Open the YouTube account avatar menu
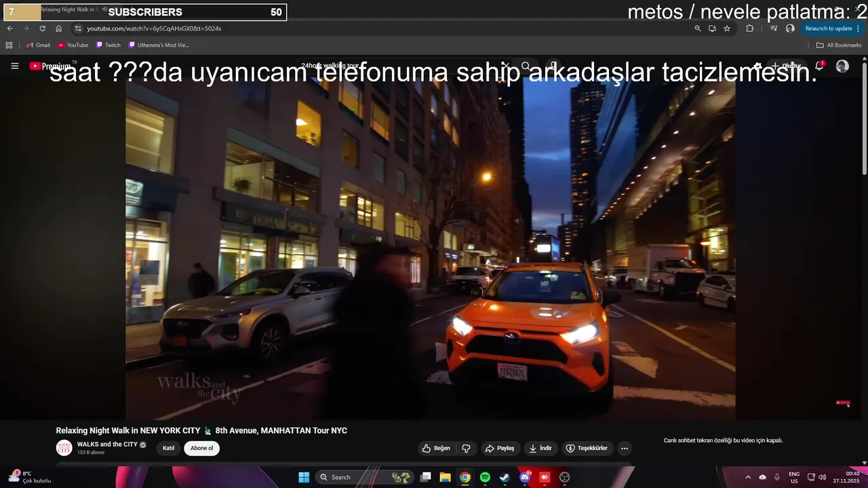 tap(842, 66)
